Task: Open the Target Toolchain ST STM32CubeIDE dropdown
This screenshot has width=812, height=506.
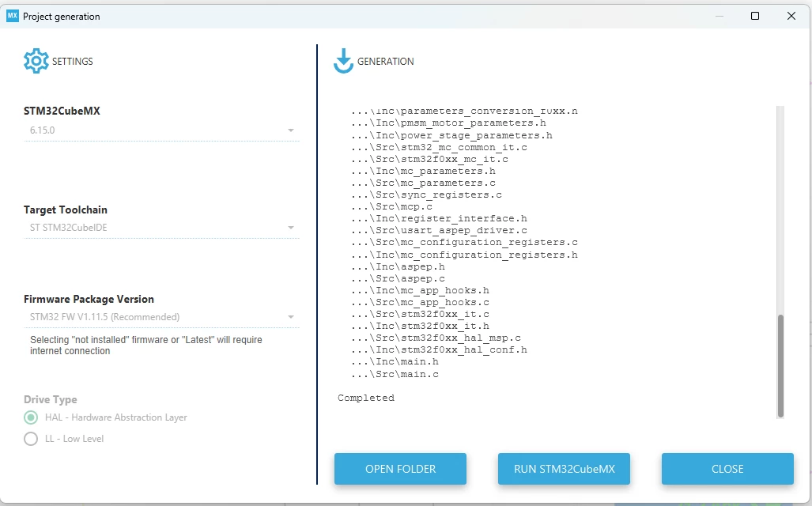Action: [x=161, y=228]
